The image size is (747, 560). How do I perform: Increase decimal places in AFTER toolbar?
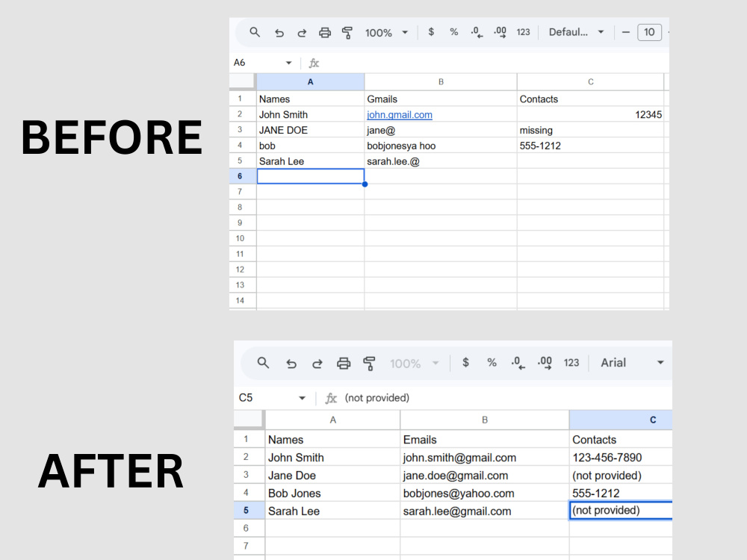[545, 363]
